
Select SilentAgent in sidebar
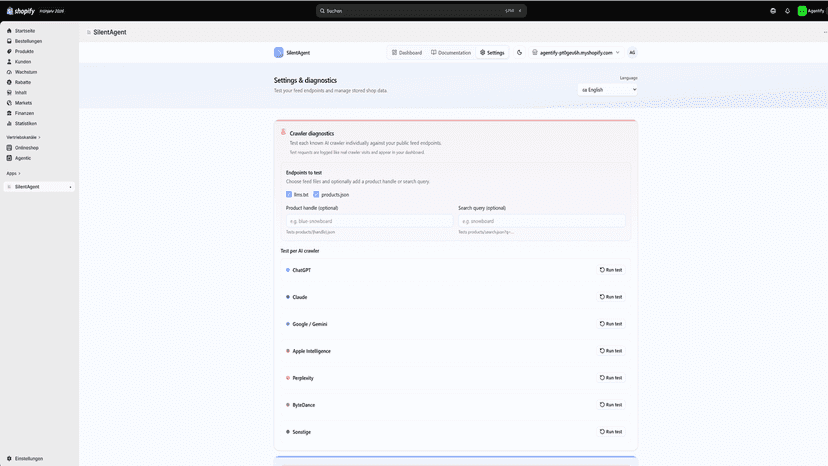point(39,187)
